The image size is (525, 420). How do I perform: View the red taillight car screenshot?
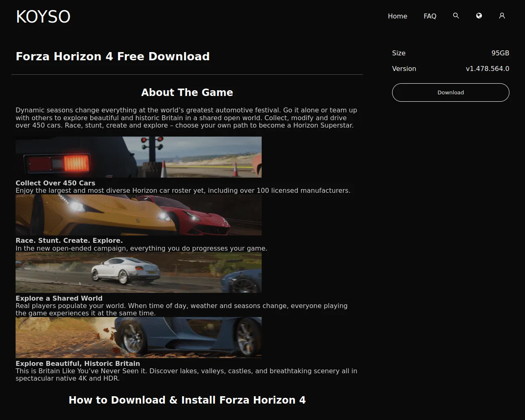coord(138,157)
